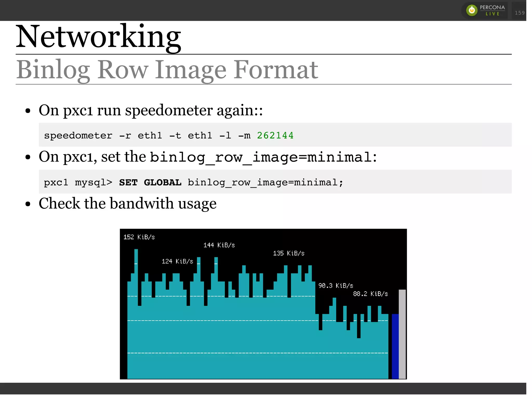
Task: Click the 88.2 KiB/s graph label
Action: 370,294
